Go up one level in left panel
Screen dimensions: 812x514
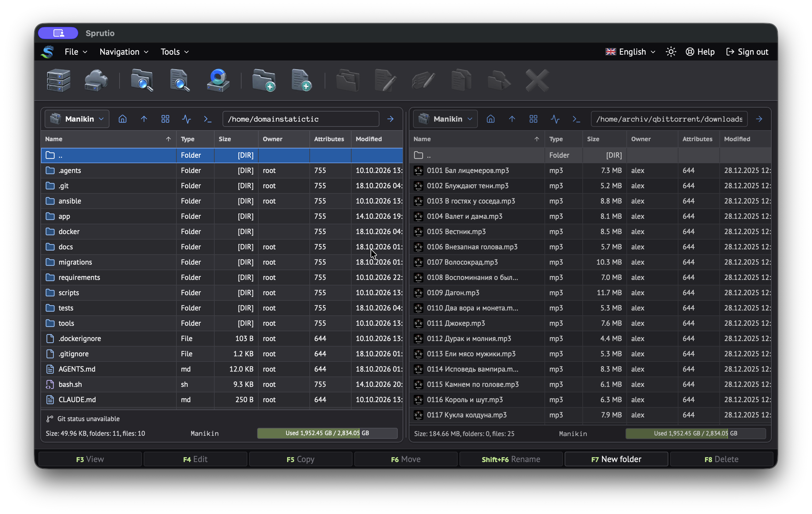(x=144, y=119)
